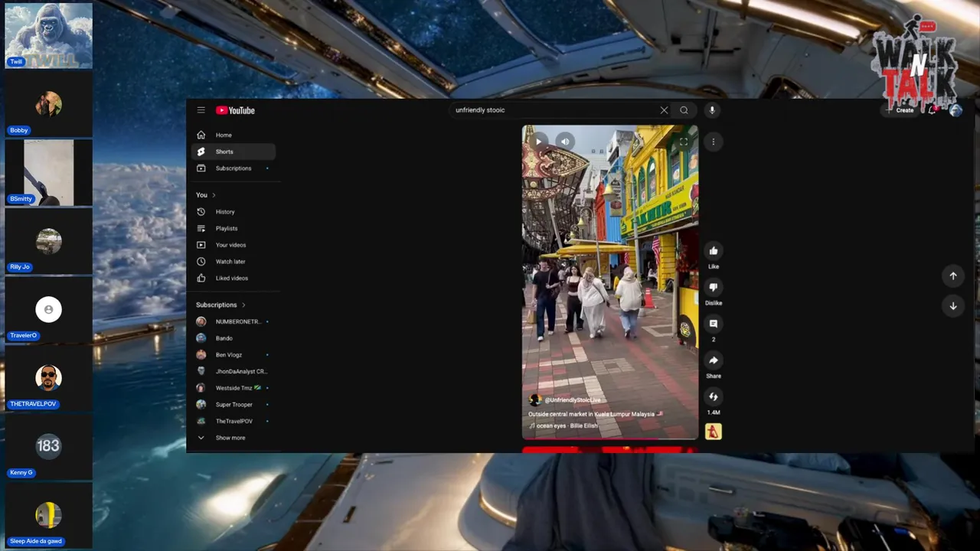Viewport: 980px width, 551px height.
Task: Select Sleep Aide da gawd participant tile
Action: (48, 515)
